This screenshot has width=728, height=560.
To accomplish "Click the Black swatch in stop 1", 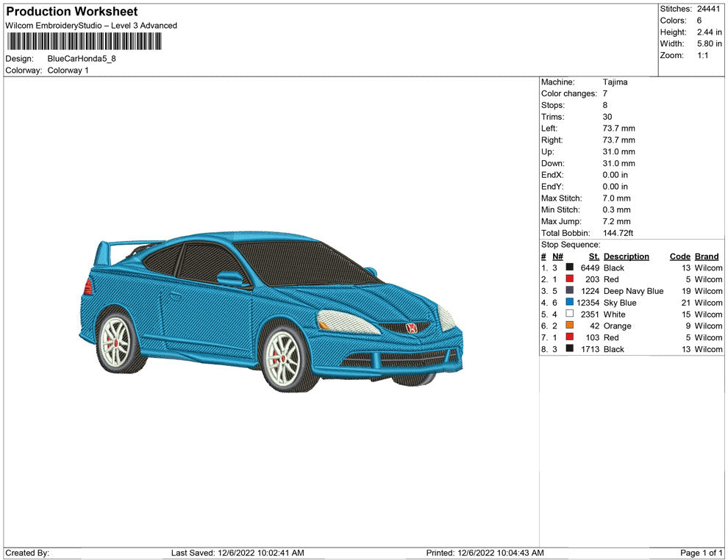I will 570,268.
